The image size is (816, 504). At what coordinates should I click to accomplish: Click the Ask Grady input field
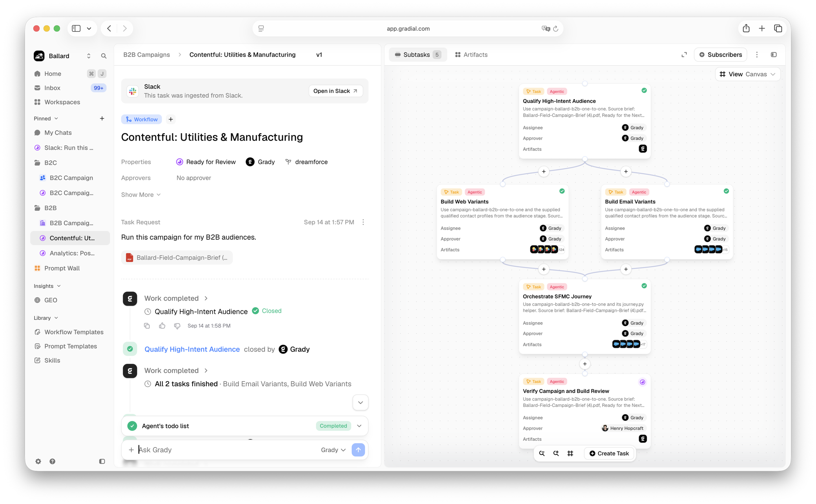[226, 450]
